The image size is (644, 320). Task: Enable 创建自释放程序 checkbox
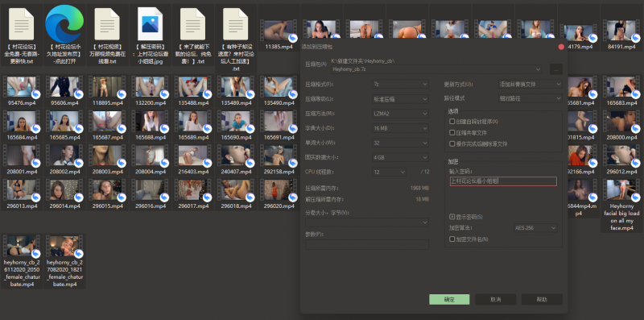point(452,122)
